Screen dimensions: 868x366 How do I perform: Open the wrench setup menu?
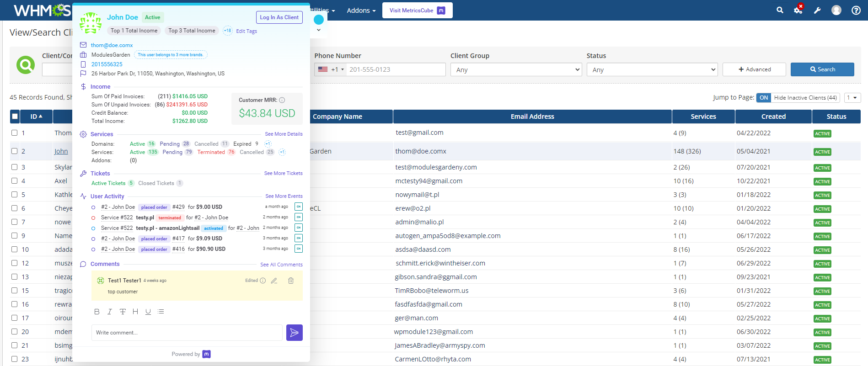pyautogui.click(x=817, y=10)
